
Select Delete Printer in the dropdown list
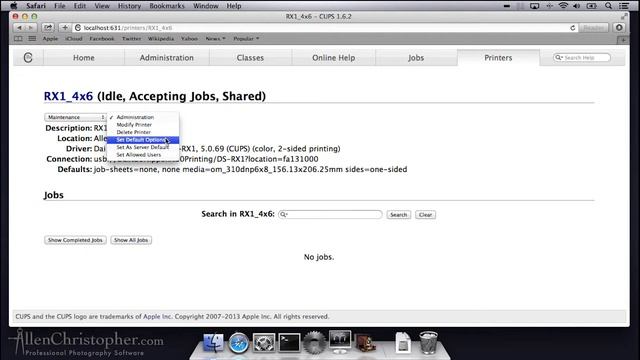(x=143, y=132)
